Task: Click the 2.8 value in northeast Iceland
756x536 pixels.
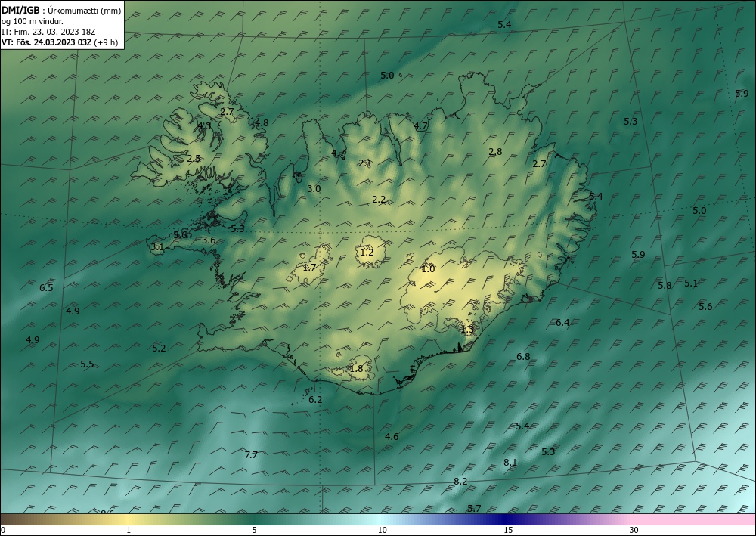Action: coord(495,152)
